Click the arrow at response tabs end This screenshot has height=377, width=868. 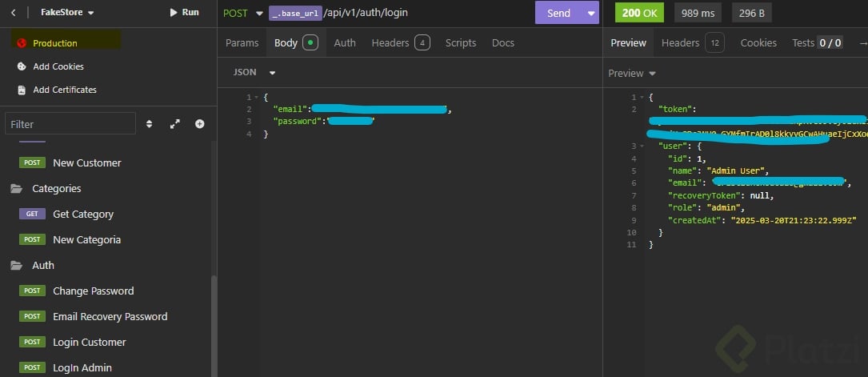[862, 42]
